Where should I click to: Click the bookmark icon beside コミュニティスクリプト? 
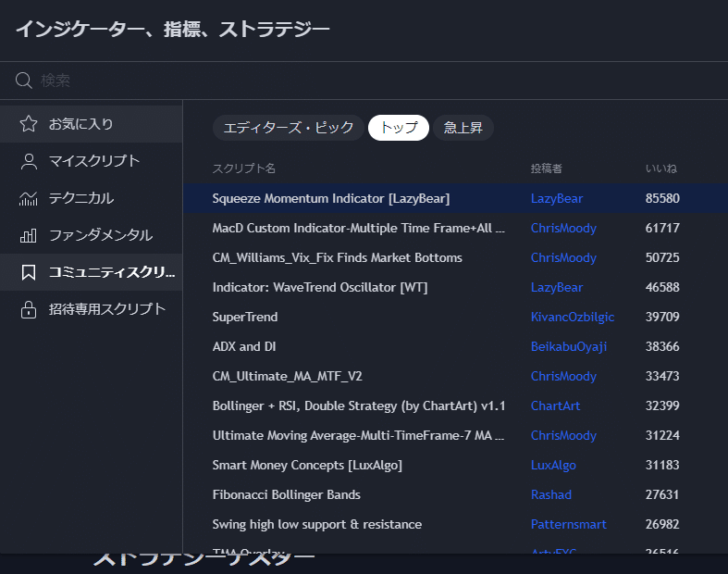coord(29,272)
